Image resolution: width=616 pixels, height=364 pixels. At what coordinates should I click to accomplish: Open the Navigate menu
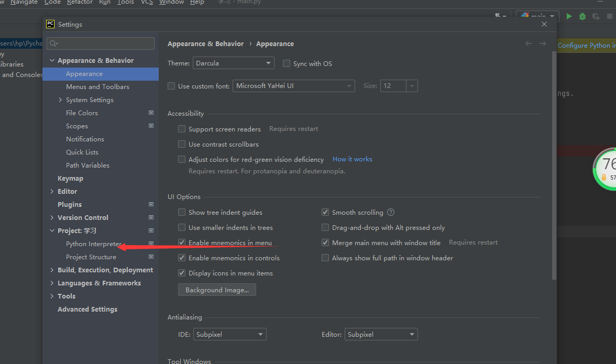(24, 2)
